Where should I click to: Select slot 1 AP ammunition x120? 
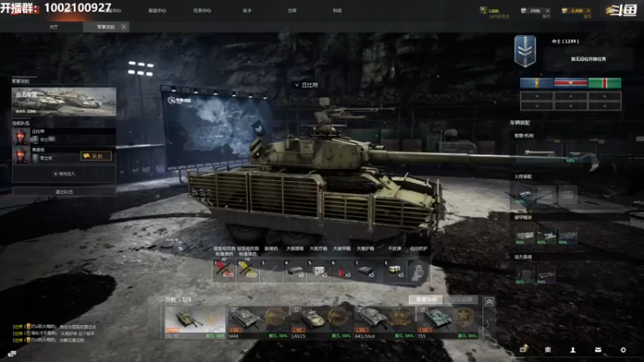225,270
